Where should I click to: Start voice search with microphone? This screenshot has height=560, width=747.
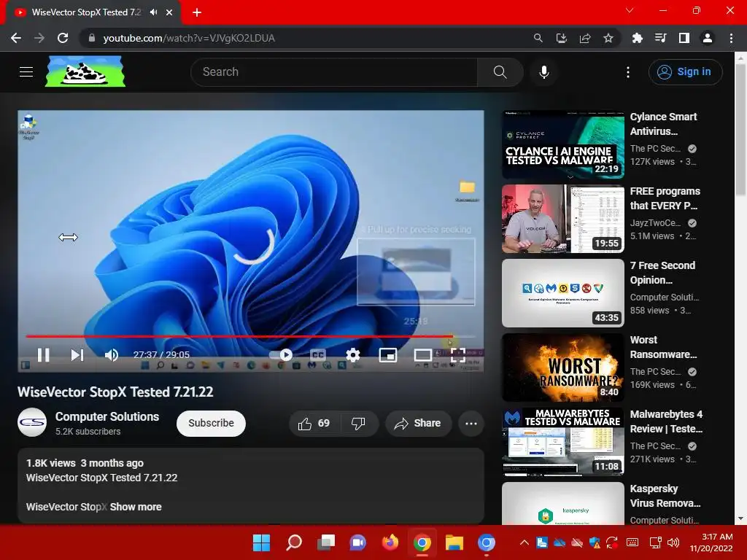pyautogui.click(x=544, y=72)
